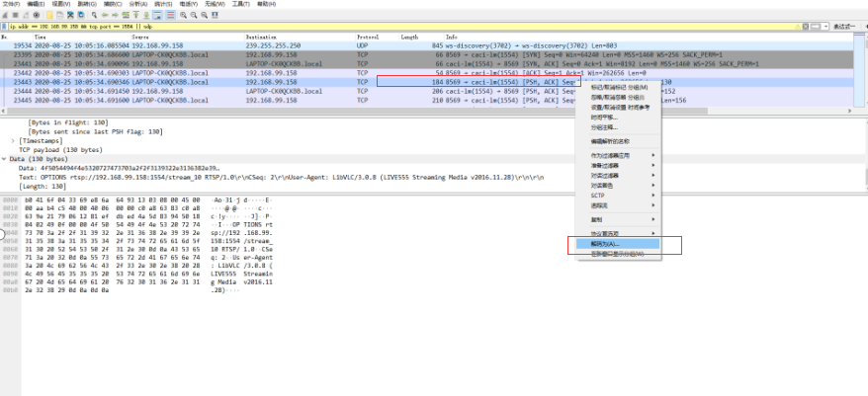Click the TCP payload (130 bytes) detail line
Viewport: 868px width, 396px height.
[x=61, y=150]
